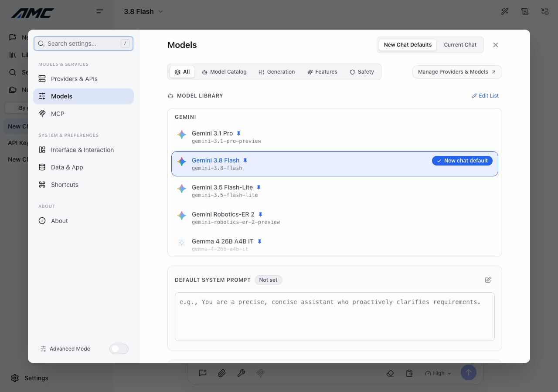Image resolution: width=558 pixels, height=392 pixels.
Task: Click the AMC logo
Action: [33, 13]
